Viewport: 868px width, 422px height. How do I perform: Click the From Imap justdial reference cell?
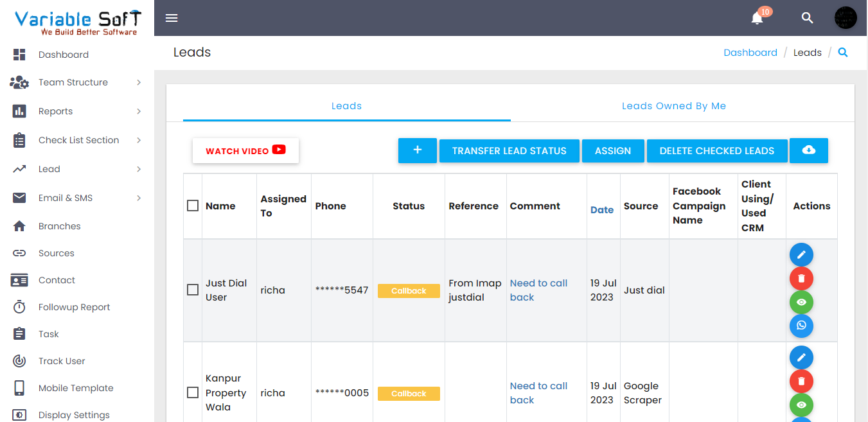475,290
